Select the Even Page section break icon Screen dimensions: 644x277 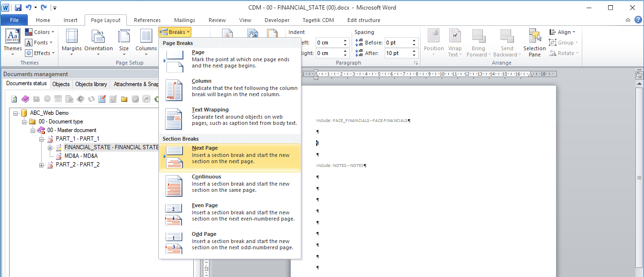[x=174, y=215]
